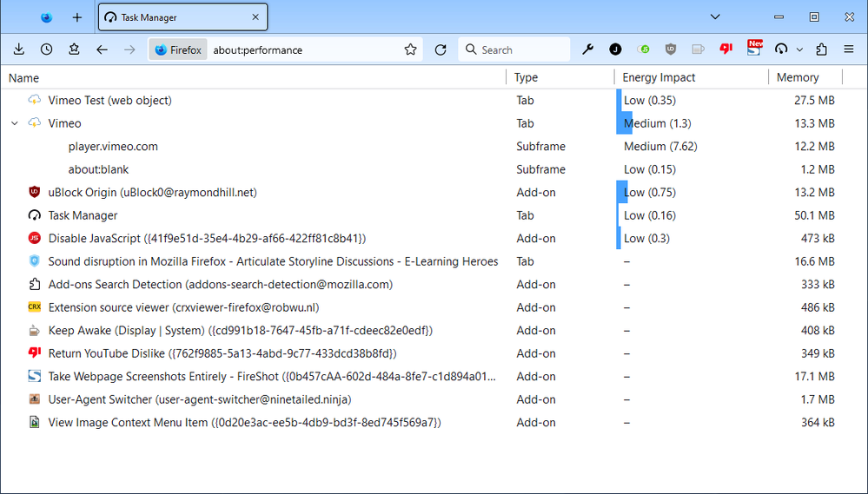Open the dropdown beside the gauge icon
Image resolution: width=868 pixels, height=494 pixels.
click(799, 49)
